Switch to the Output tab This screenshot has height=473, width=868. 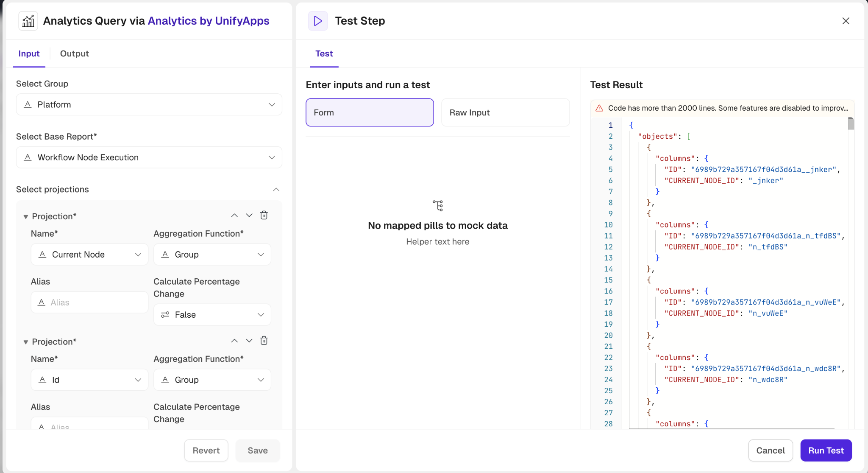click(x=74, y=53)
